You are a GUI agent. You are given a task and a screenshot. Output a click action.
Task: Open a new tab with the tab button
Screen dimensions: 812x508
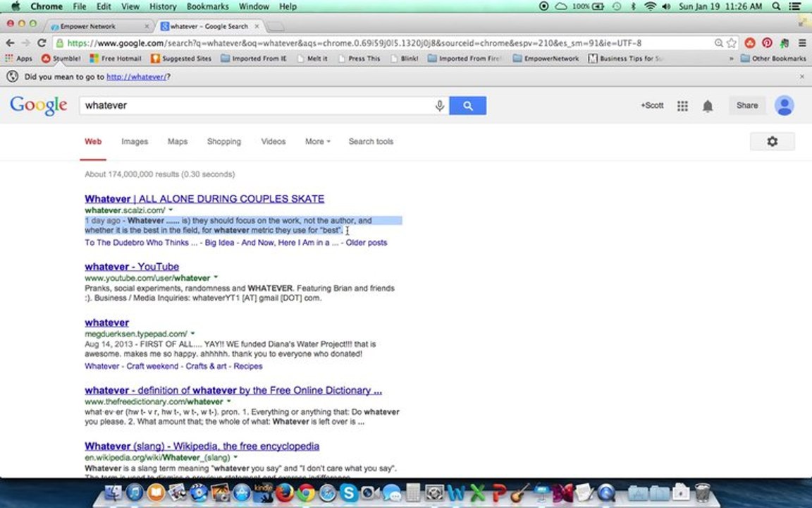tap(276, 26)
